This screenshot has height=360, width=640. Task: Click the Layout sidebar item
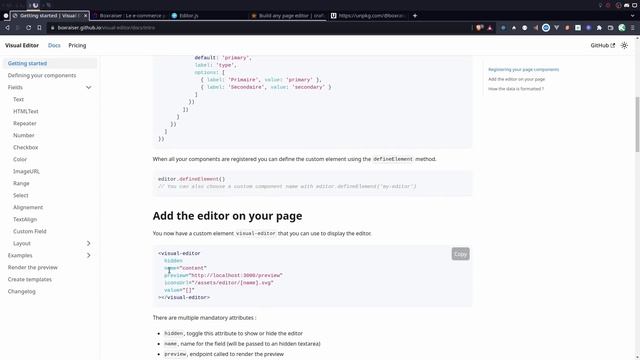(x=22, y=243)
